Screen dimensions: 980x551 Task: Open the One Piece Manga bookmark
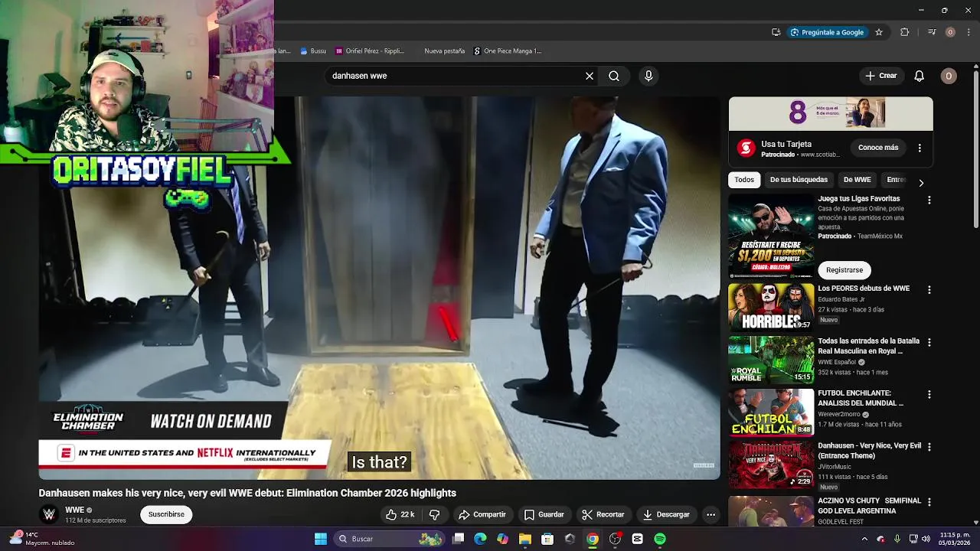tap(507, 51)
